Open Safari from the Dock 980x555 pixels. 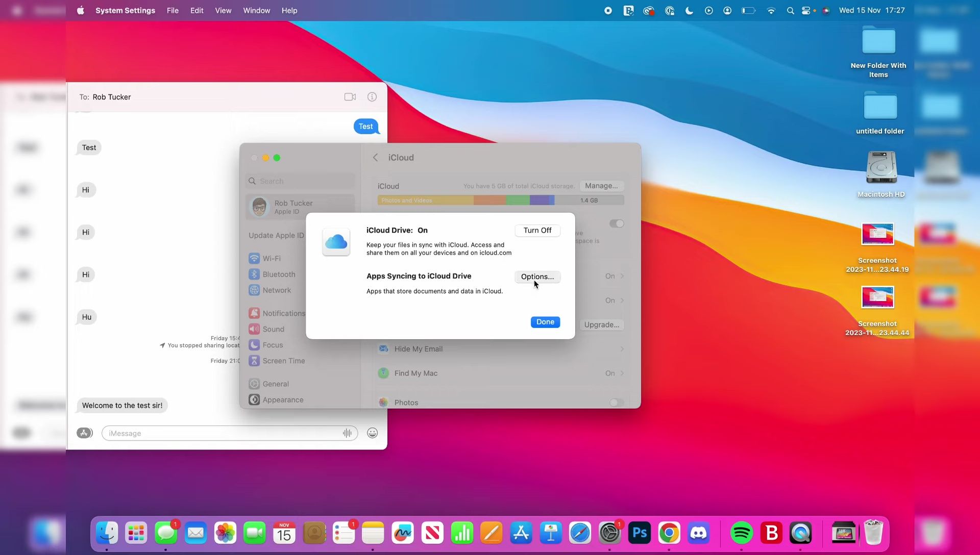580,533
